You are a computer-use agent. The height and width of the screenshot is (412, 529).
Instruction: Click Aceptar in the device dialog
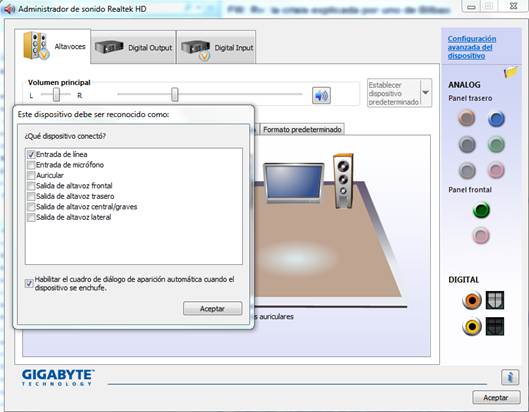pos(212,309)
